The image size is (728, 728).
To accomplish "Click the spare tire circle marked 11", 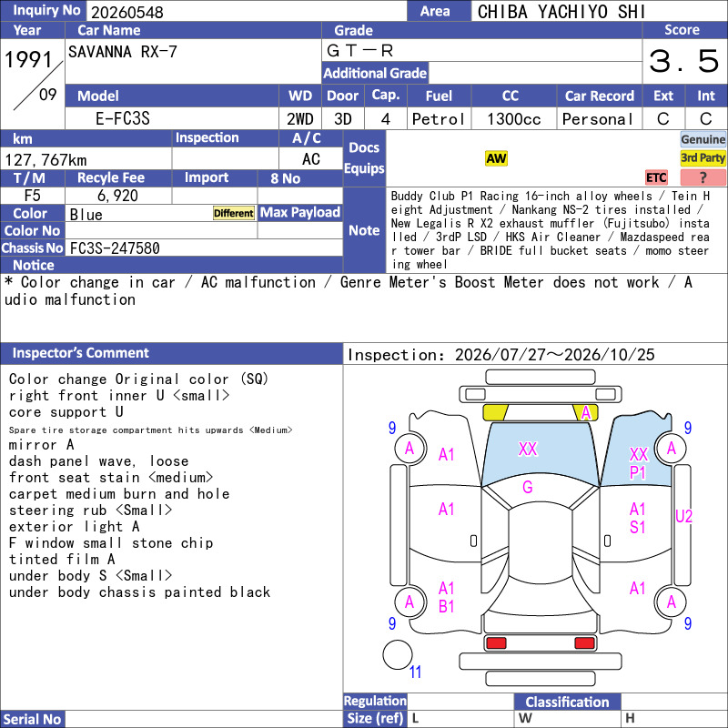I will coord(398,654).
